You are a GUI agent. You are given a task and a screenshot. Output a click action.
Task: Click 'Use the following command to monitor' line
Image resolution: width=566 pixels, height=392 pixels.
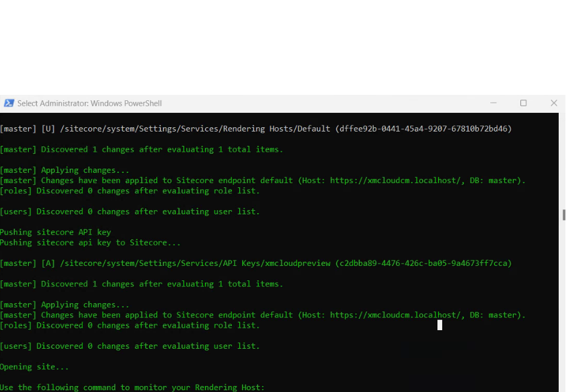132,387
